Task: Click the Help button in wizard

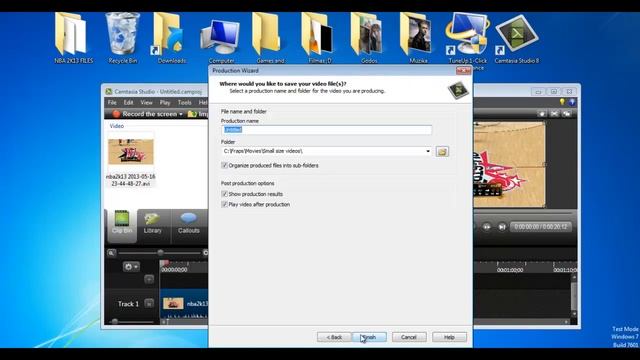Action: point(449,337)
